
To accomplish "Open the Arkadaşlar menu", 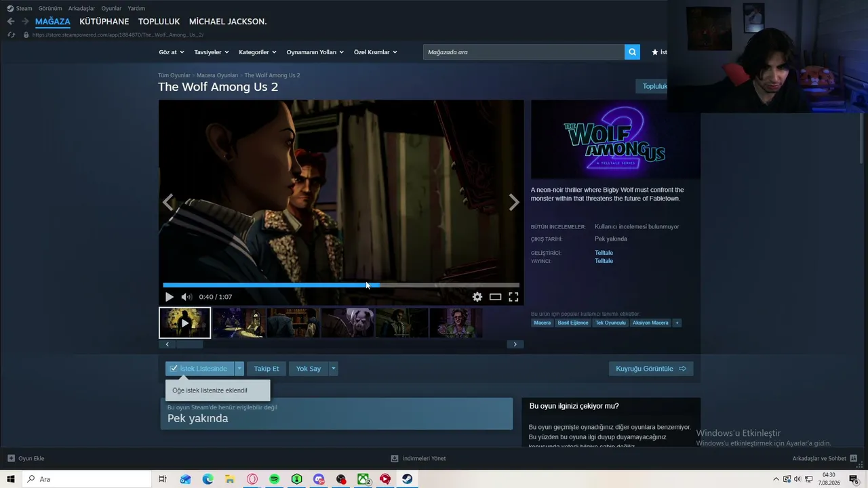I will 82,8.
